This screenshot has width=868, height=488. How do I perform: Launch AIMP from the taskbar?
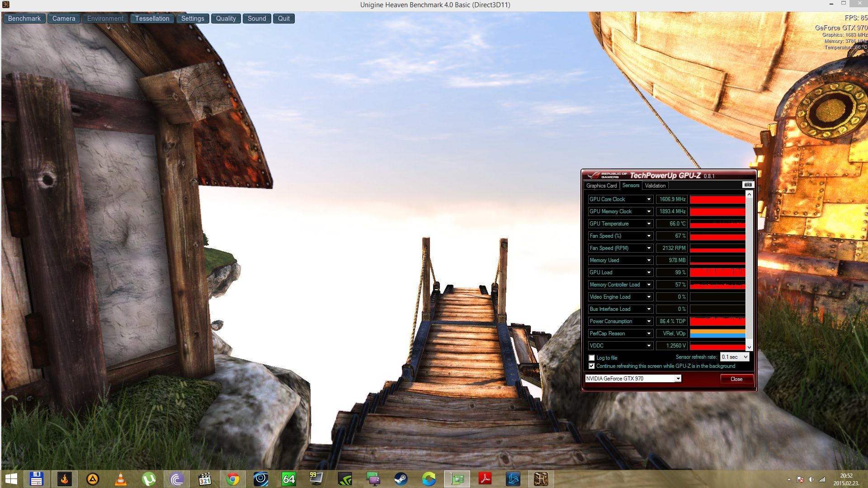(x=93, y=479)
